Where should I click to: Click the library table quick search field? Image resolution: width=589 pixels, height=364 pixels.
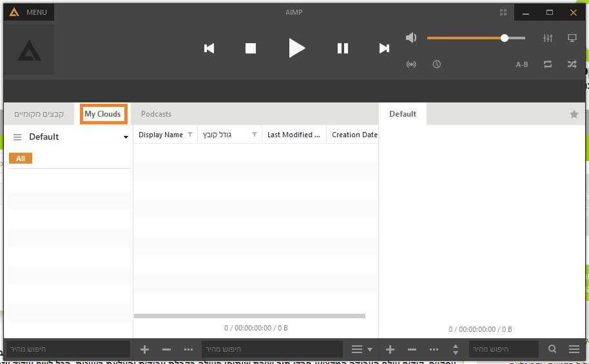coord(272,349)
